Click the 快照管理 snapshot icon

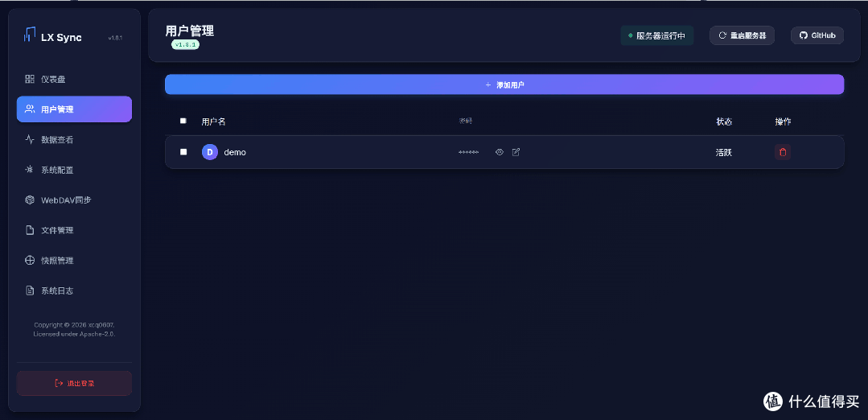point(30,261)
